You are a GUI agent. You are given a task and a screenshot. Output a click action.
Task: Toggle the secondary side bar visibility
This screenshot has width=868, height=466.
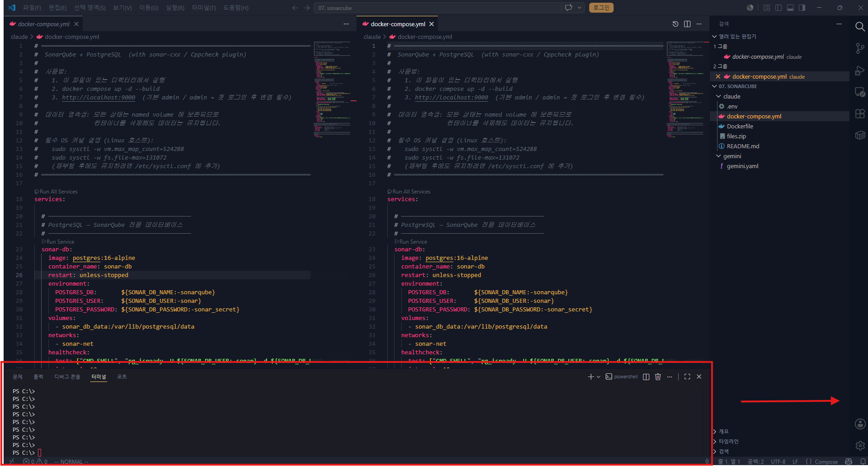click(x=802, y=8)
